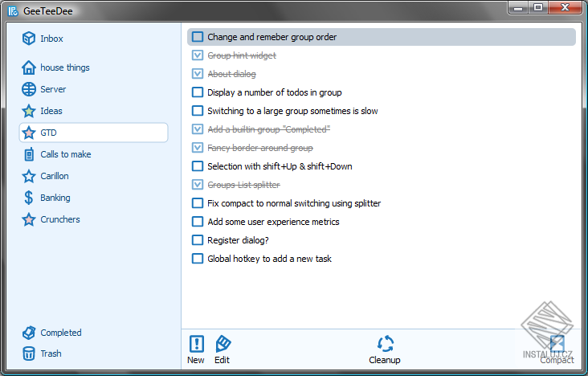Open the Inbox cube icon
The width and height of the screenshot is (588, 376).
29,39
